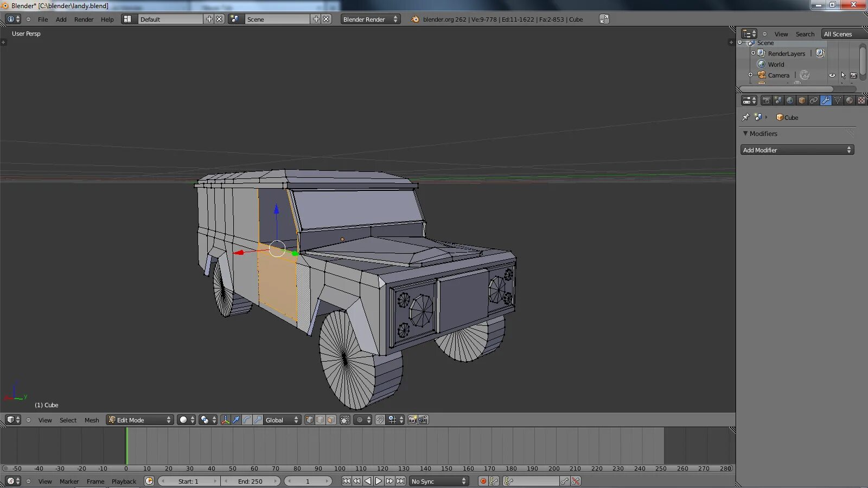Viewport: 868px width, 488px height.
Task: Enable the rotate manipulator
Action: pyautogui.click(x=247, y=420)
